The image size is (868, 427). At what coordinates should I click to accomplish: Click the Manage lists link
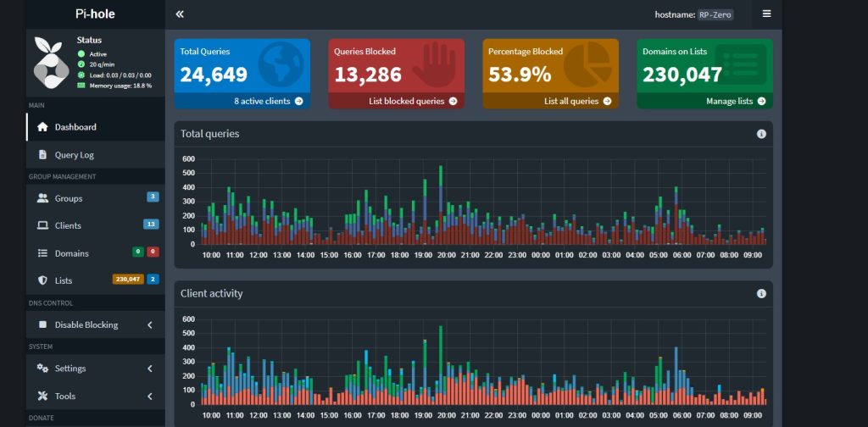(735, 101)
